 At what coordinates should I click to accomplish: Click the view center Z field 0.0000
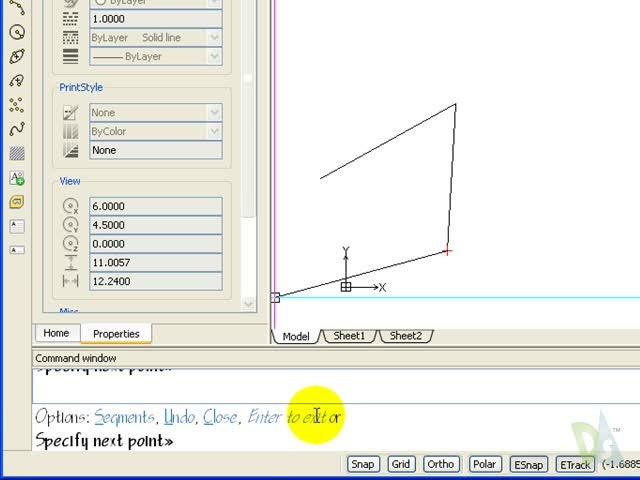tap(156, 244)
